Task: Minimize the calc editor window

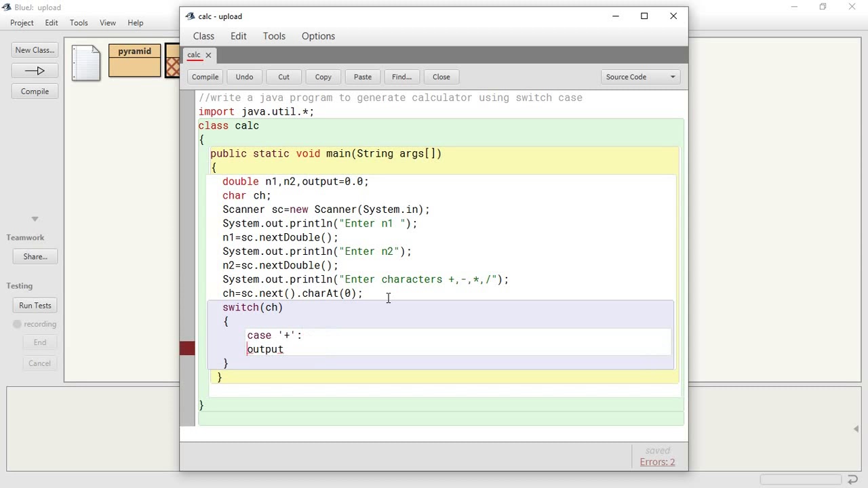Action: click(x=616, y=16)
